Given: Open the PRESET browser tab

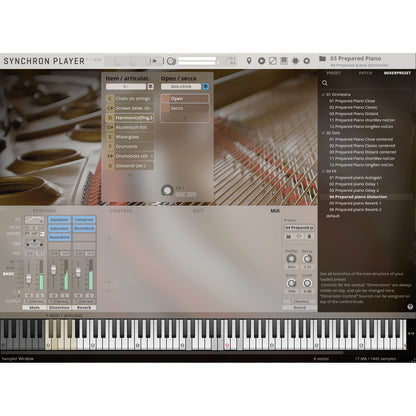Looking at the screenshot, I should [x=333, y=73].
